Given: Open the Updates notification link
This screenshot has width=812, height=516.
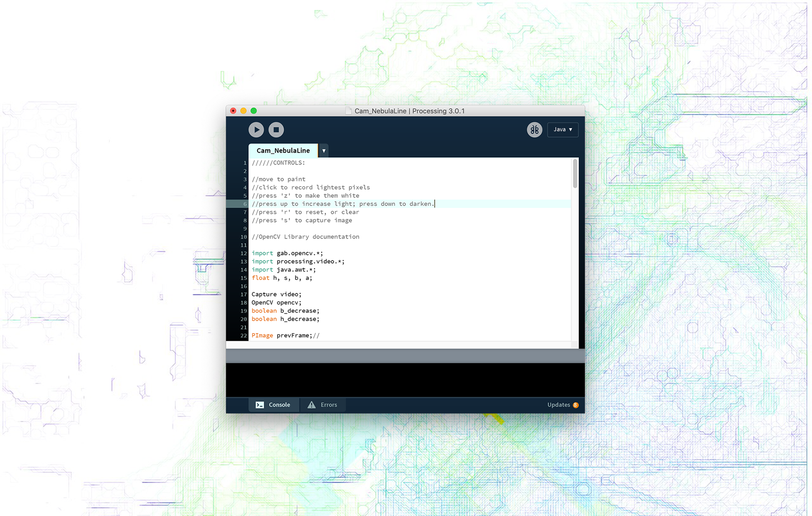Looking at the screenshot, I should [558, 405].
